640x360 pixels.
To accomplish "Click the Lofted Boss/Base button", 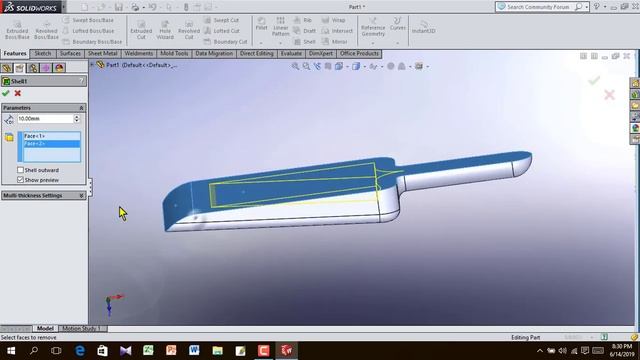I will pyautogui.click(x=89, y=31).
